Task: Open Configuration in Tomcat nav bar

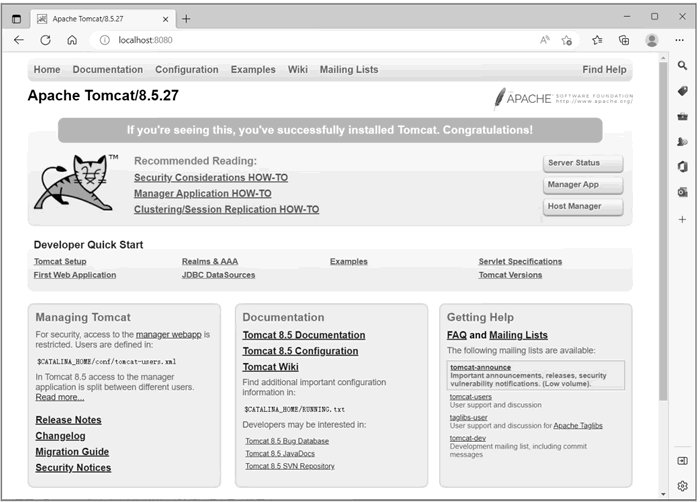Action: point(187,70)
